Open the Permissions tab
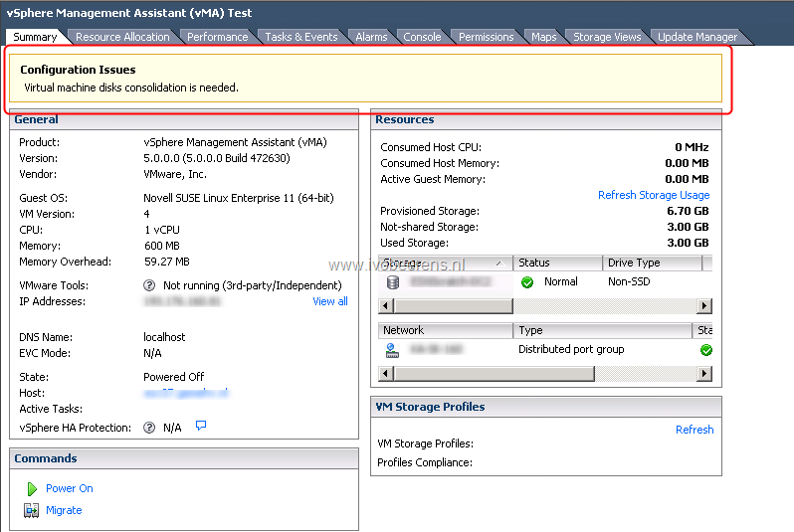794x532 pixels. tap(487, 37)
